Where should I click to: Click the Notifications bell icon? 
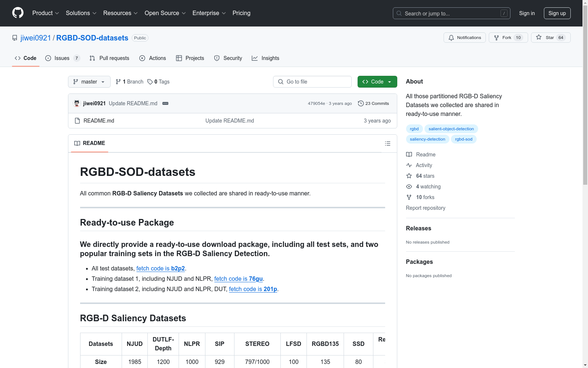451,38
